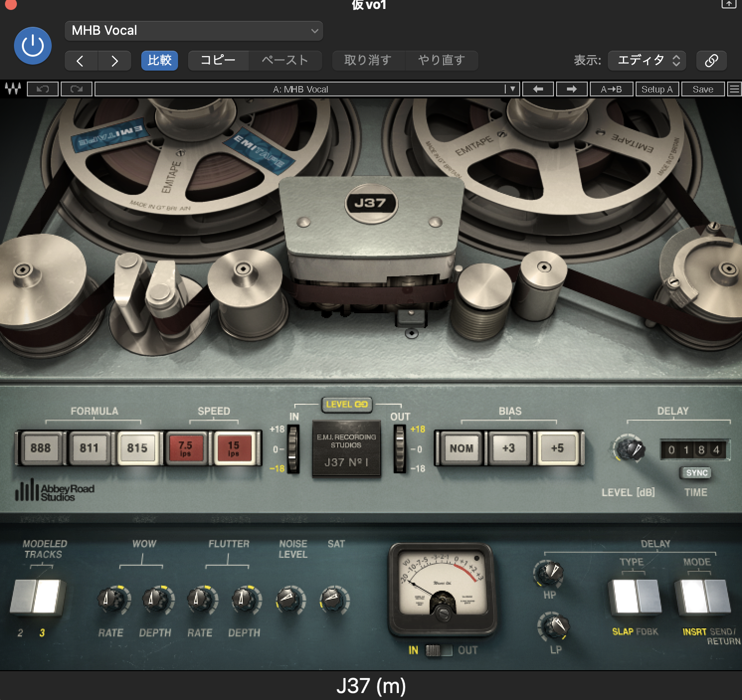Click the ペースト paste button
742x700 pixels.
point(285,61)
